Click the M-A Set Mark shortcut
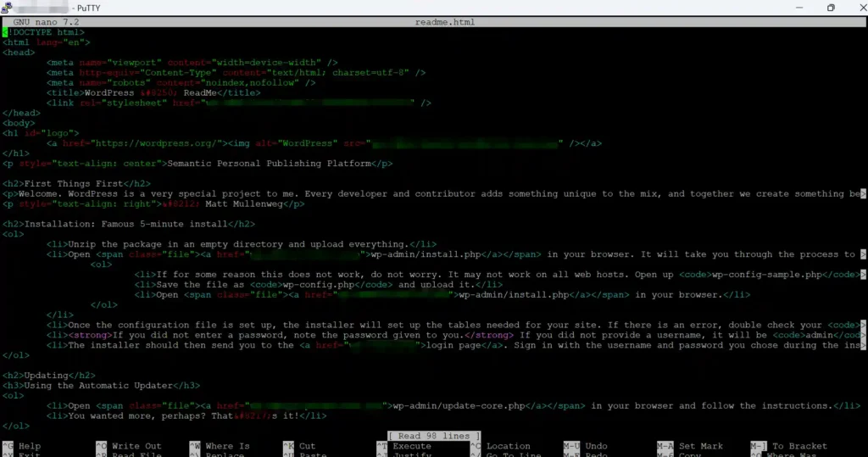The height and width of the screenshot is (457, 868). (690, 446)
